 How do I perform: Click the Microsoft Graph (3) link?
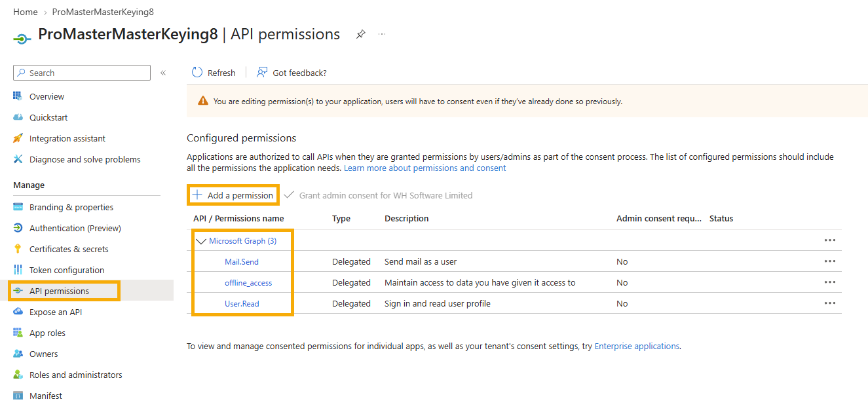tap(242, 240)
